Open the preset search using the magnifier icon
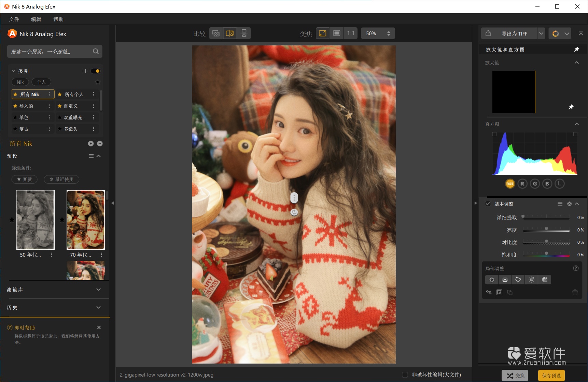Image resolution: width=588 pixels, height=382 pixels. (x=96, y=51)
